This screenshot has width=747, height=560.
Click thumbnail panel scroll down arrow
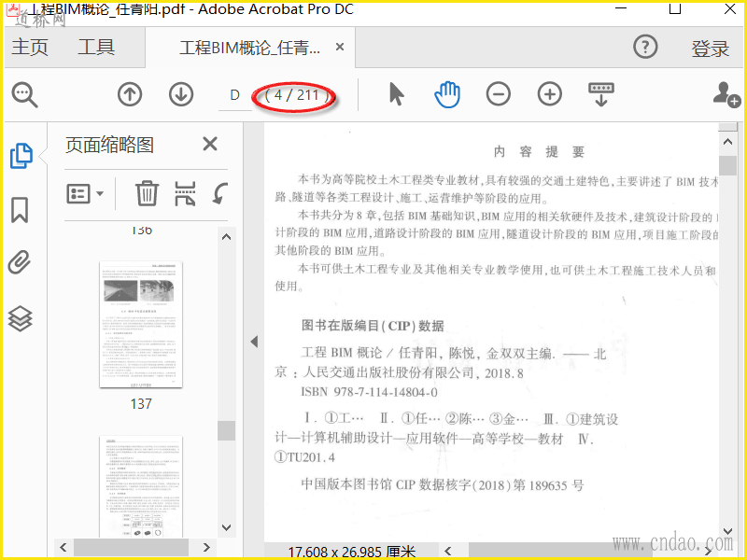pyautogui.click(x=226, y=527)
